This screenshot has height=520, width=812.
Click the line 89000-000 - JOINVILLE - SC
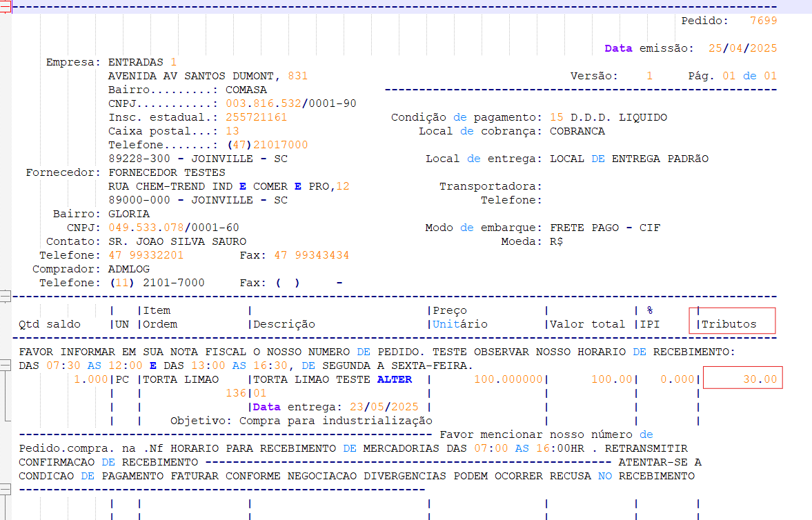point(198,201)
